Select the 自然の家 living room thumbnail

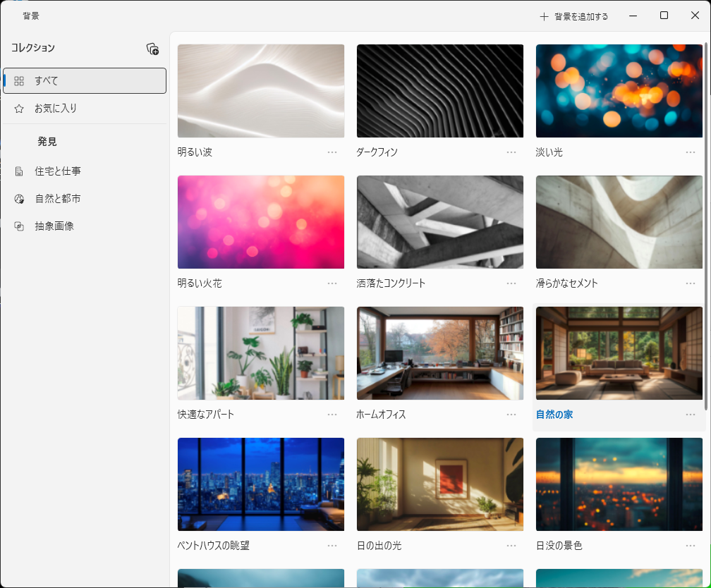pos(619,353)
